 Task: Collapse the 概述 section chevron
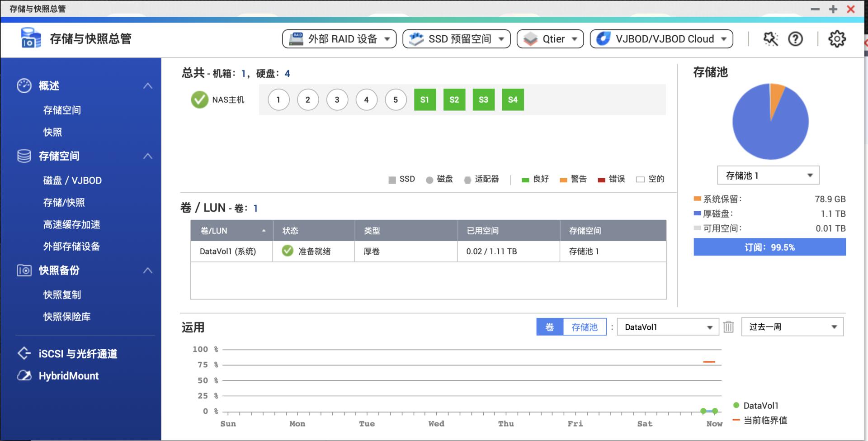[x=147, y=86]
